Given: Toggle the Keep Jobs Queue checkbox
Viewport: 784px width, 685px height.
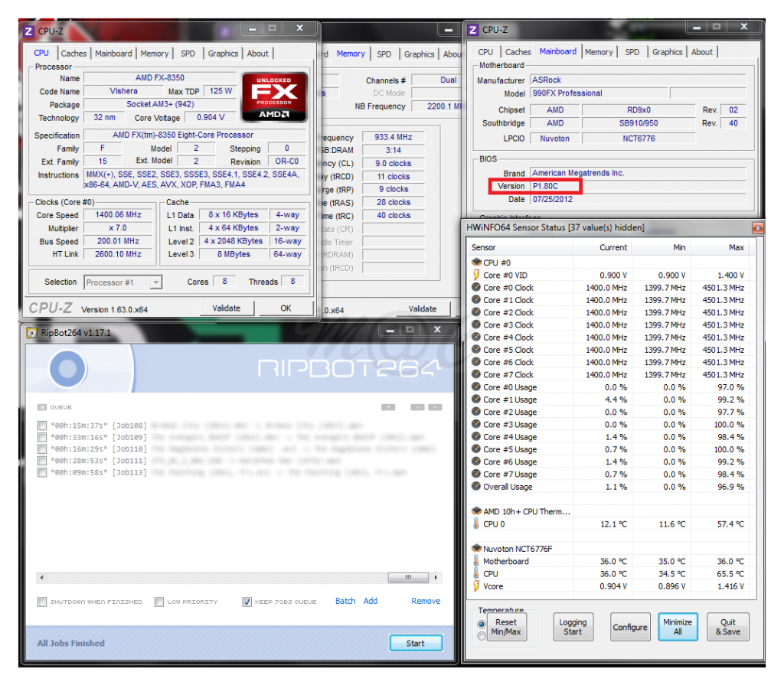Looking at the screenshot, I should click(247, 602).
